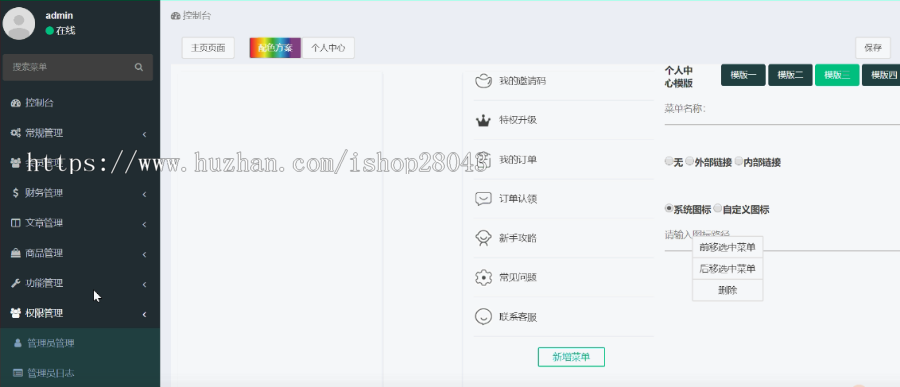Click the 财务管理 dollar icon

[x=15, y=193]
